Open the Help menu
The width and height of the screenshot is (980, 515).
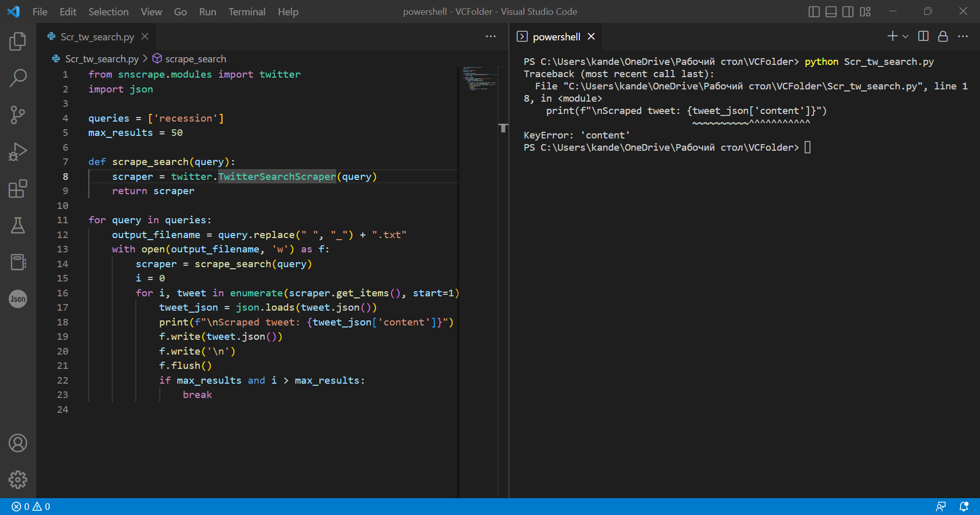point(288,11)
